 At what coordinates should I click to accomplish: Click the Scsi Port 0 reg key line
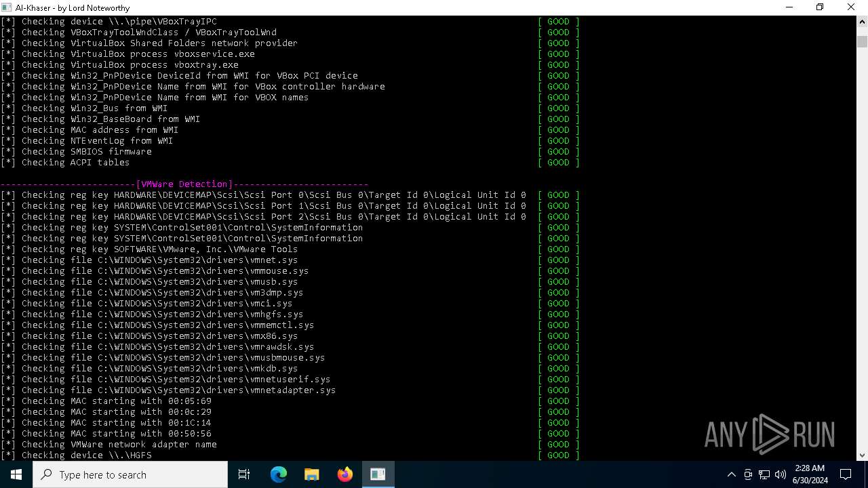tap(263, 195)
